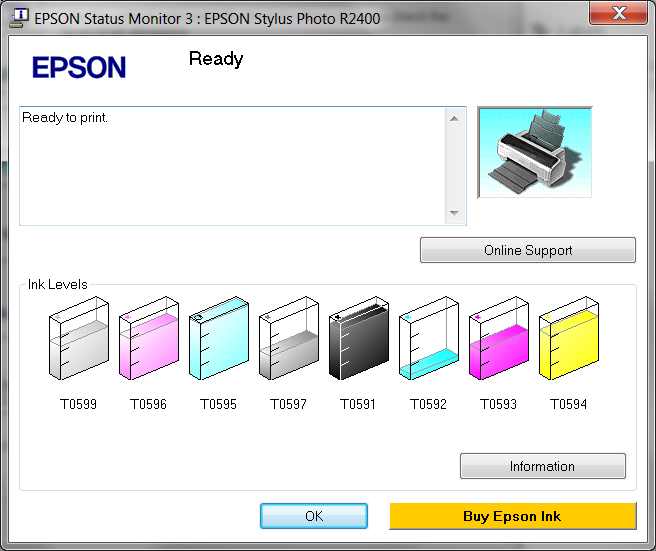Click the T0595 cartridge label text
The height and width of the screenshot is (551, 656).
point(218,404)
